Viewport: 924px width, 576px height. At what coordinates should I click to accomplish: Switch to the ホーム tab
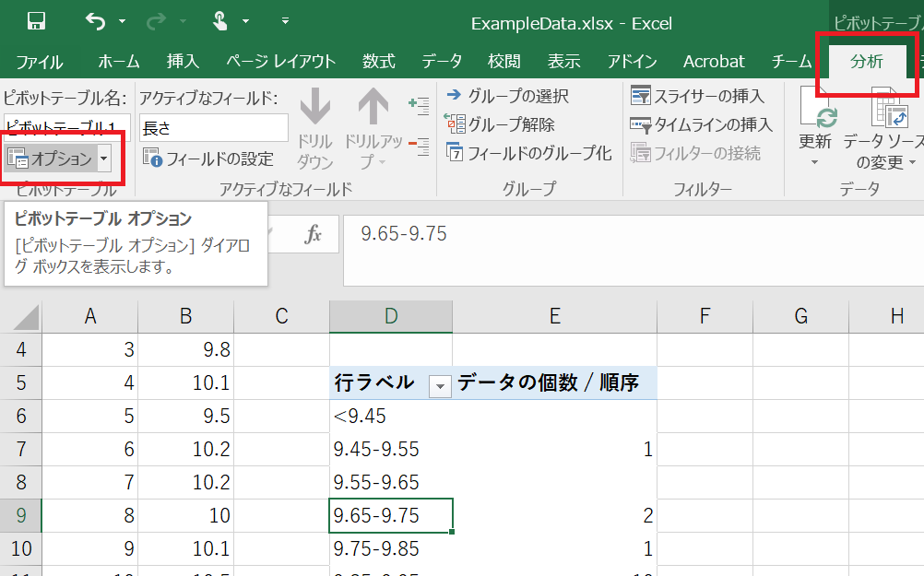pos(118,61)
